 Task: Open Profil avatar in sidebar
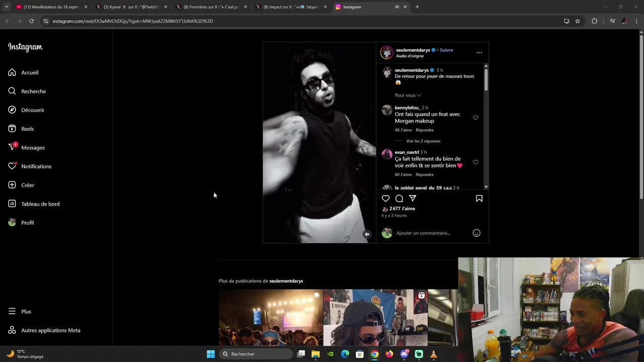(x=12, y=223)
